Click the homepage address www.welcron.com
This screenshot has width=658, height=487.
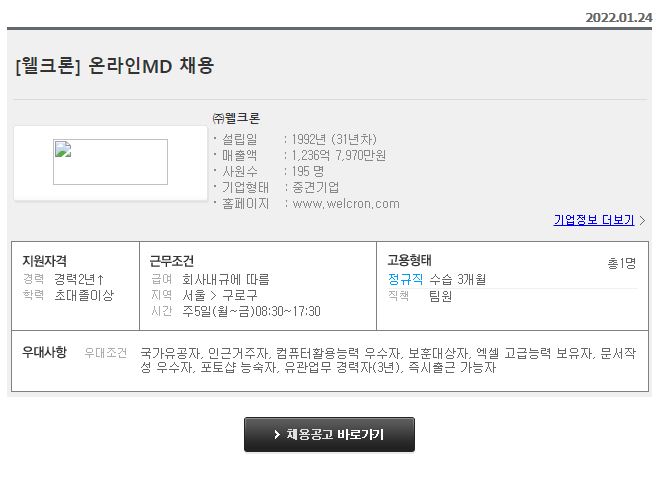click(x=346, y=204)
